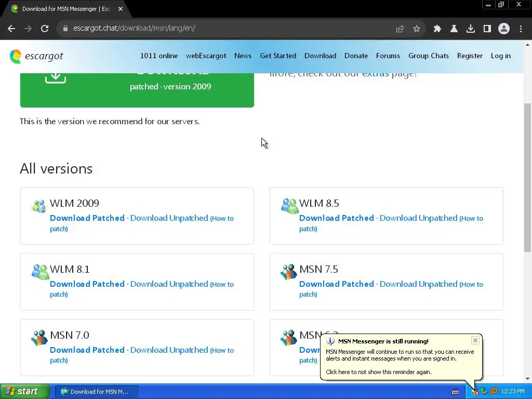Click the WLM 2009 card title
532x399 pixels.
click(74, 203)
